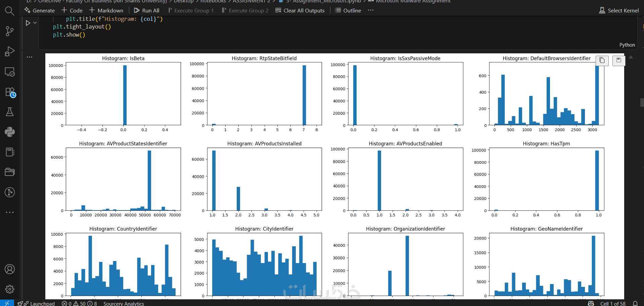This screenshot has width=644, height=306.
Task: Save the histogram output image
Action: coord(618,60)
